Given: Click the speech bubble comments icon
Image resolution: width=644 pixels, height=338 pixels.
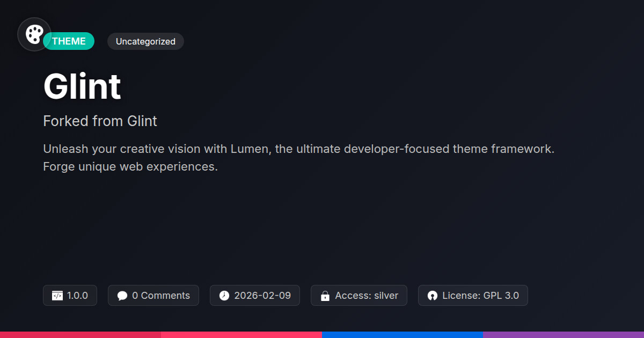Looking at the screenshot, I should pyautogui.click(x=122, y=296).
